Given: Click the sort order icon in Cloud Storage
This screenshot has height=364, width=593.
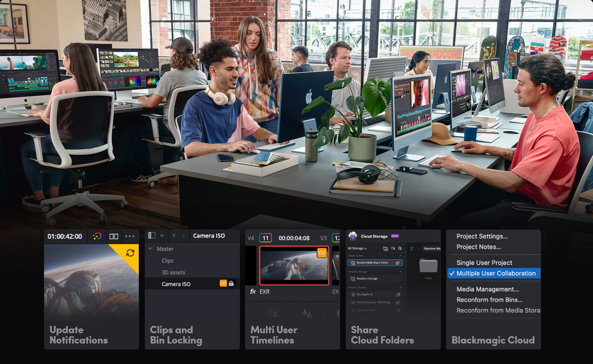Looking at the screenshot, I should (393, 248).
